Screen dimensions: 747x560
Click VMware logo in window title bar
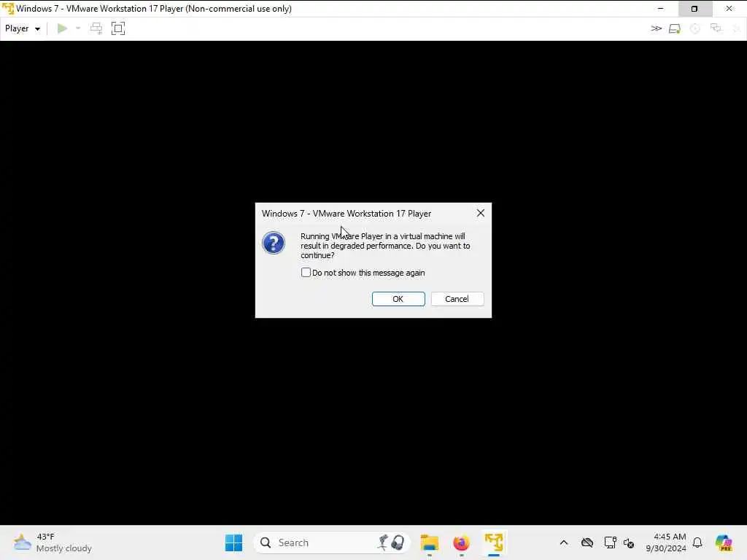click(7, 9)
